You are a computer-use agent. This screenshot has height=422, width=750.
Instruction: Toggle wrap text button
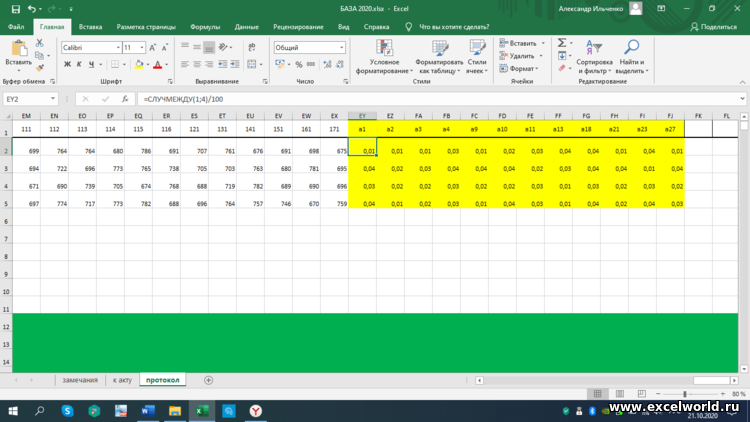252,47
